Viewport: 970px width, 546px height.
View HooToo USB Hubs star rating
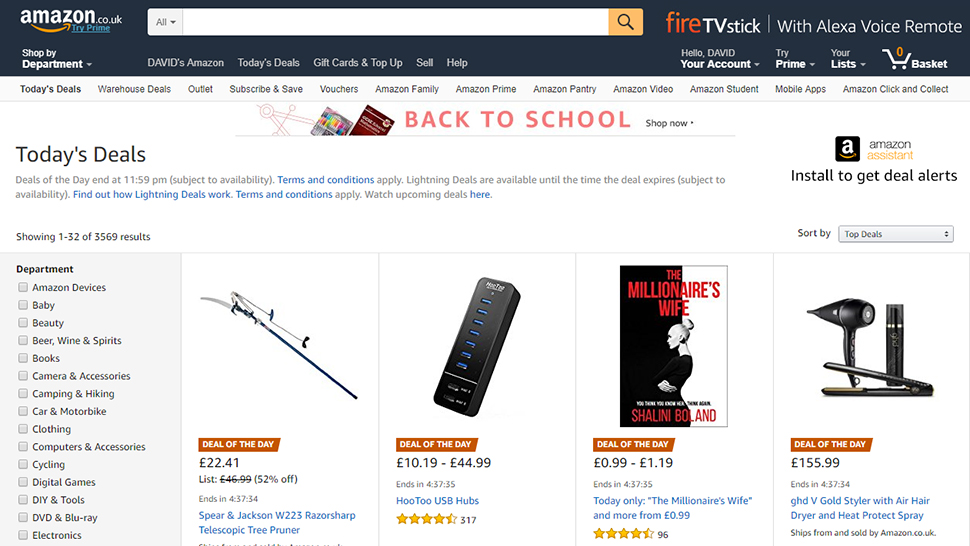point(426,519)
